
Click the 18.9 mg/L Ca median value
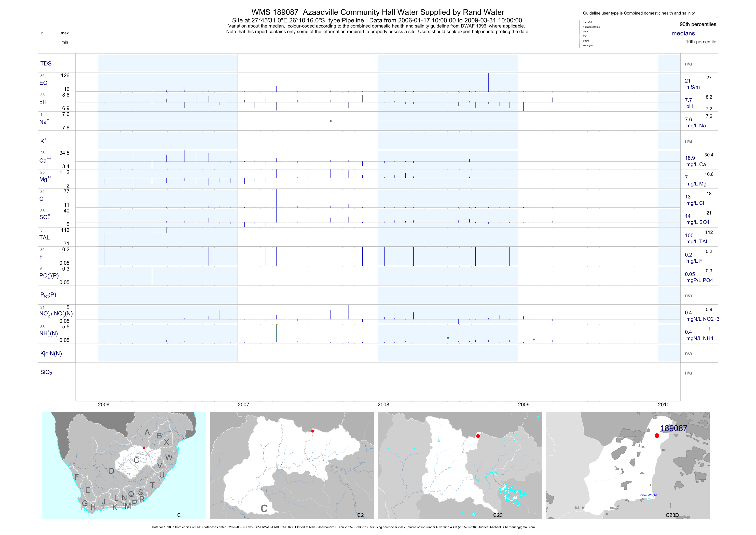pyautogui.click(x=690, y=158)
